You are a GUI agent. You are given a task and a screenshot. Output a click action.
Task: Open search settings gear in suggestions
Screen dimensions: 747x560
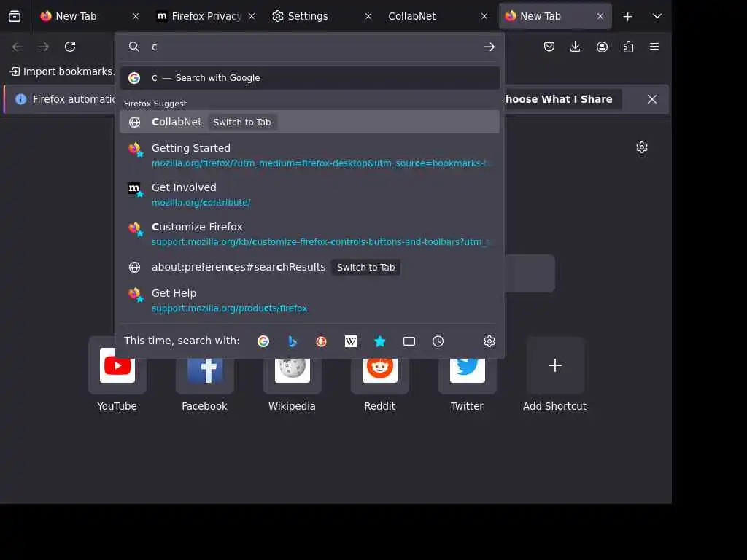(x=489, y=341)
